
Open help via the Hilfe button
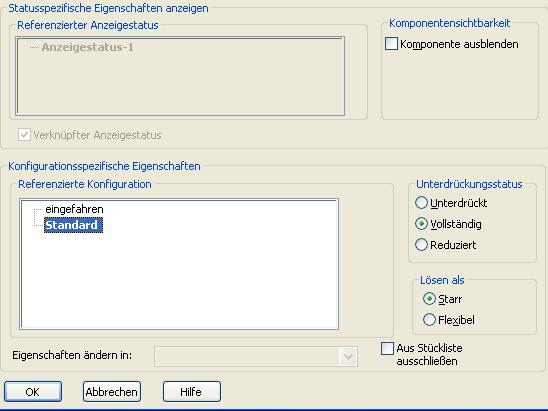coord(192,391)
